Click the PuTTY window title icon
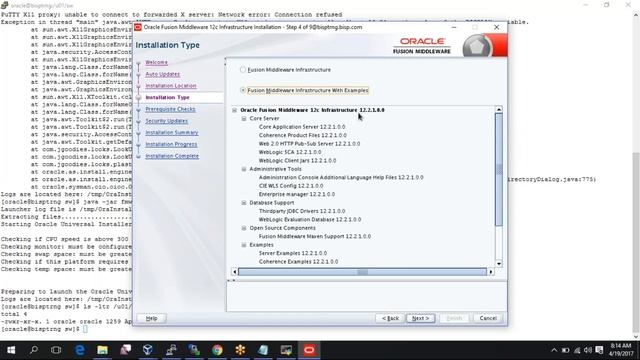640x360 pixels. [x=4, y=5]
